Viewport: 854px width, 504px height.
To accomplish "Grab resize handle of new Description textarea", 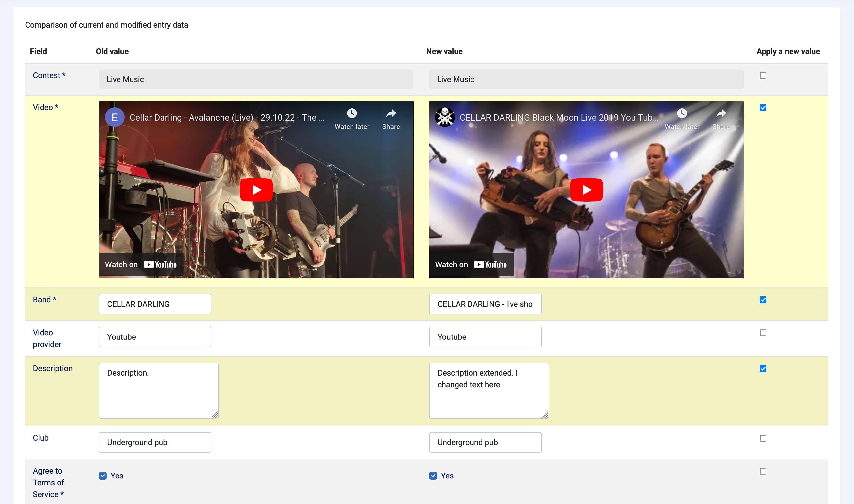I will 545,415.
